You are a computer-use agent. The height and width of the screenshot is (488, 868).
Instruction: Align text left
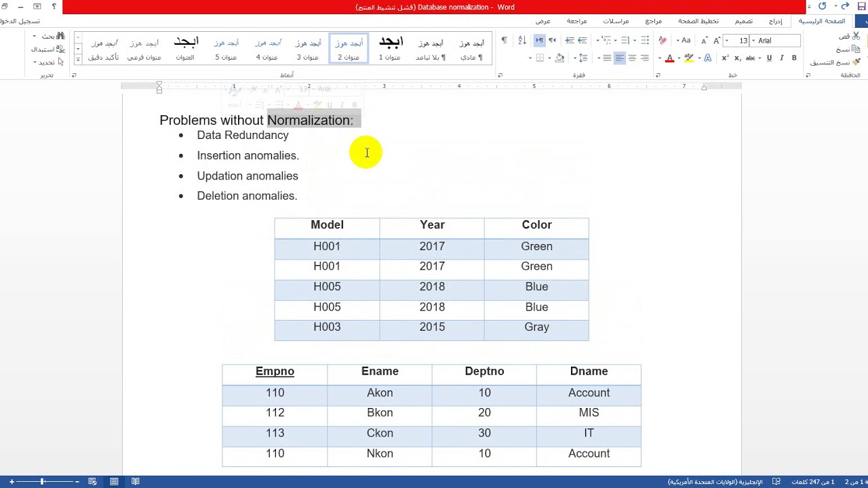[x=620, y=58]
